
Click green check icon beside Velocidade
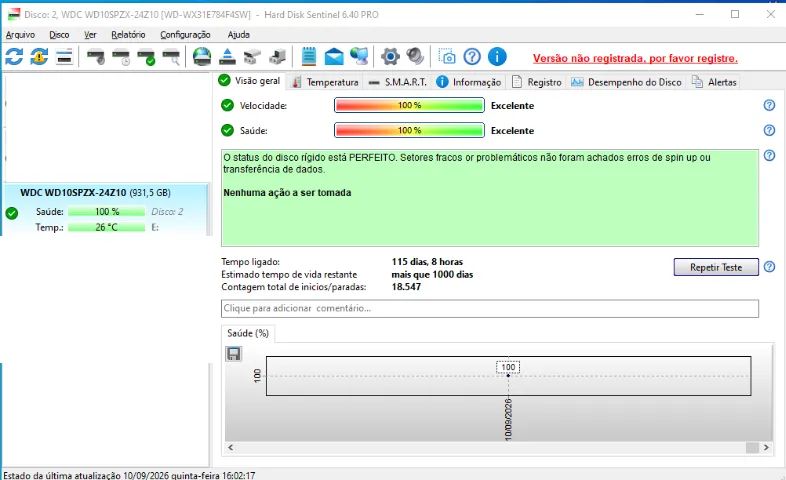227,105
